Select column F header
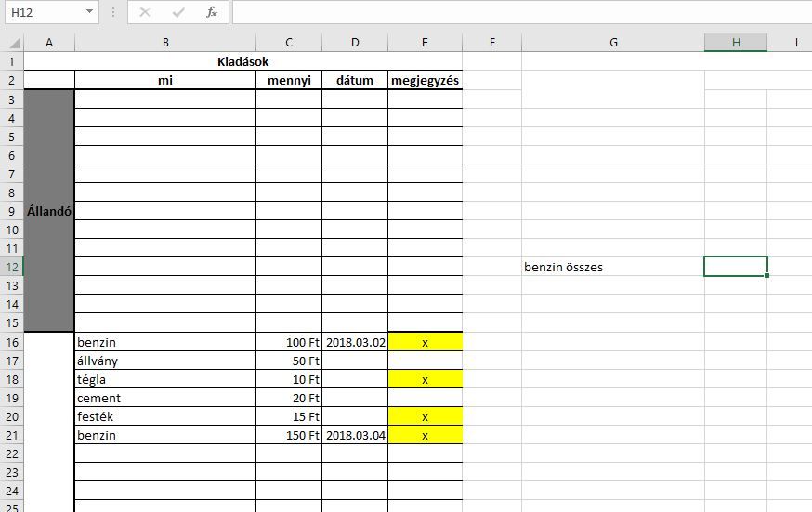812x512 pixels. [x=492, y=43]
